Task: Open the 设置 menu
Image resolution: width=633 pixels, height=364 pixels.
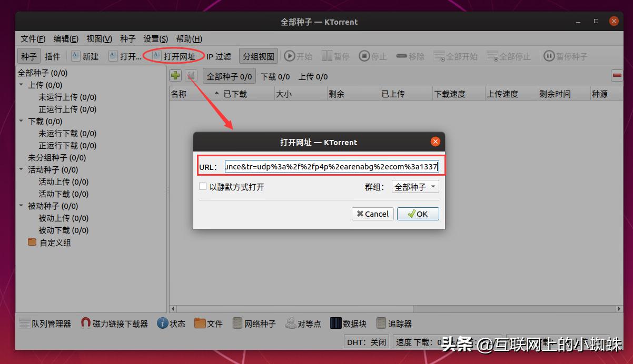Action: (154, 38)
